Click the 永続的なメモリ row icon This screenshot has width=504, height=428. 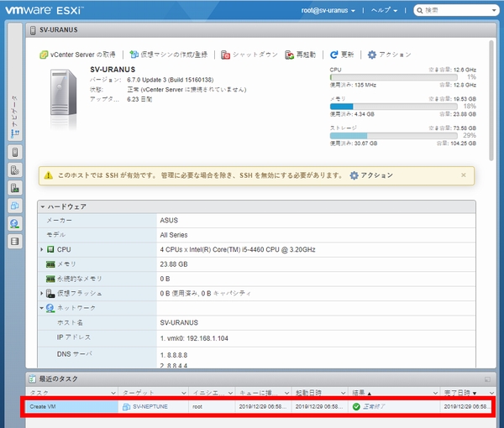pos(50,279)
